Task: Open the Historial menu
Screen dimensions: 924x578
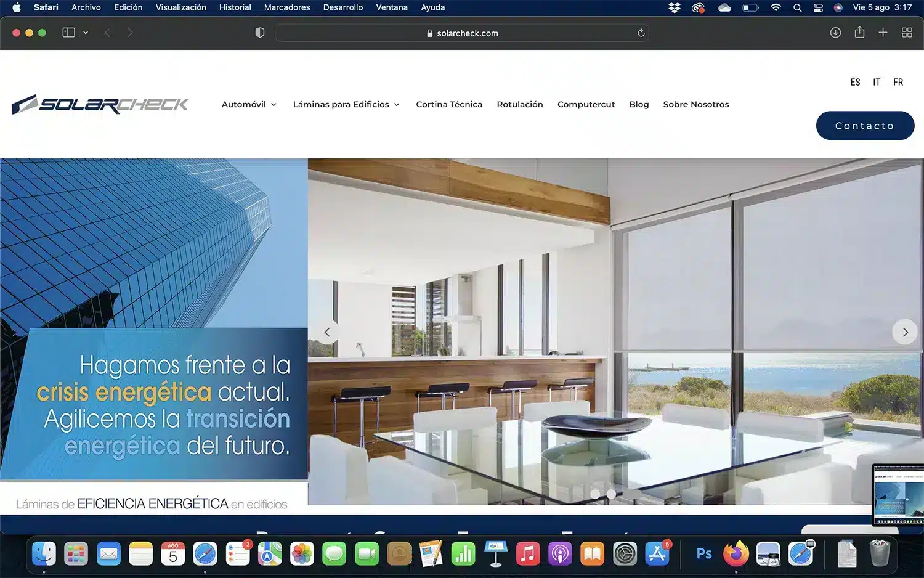Action: (235, 7)
